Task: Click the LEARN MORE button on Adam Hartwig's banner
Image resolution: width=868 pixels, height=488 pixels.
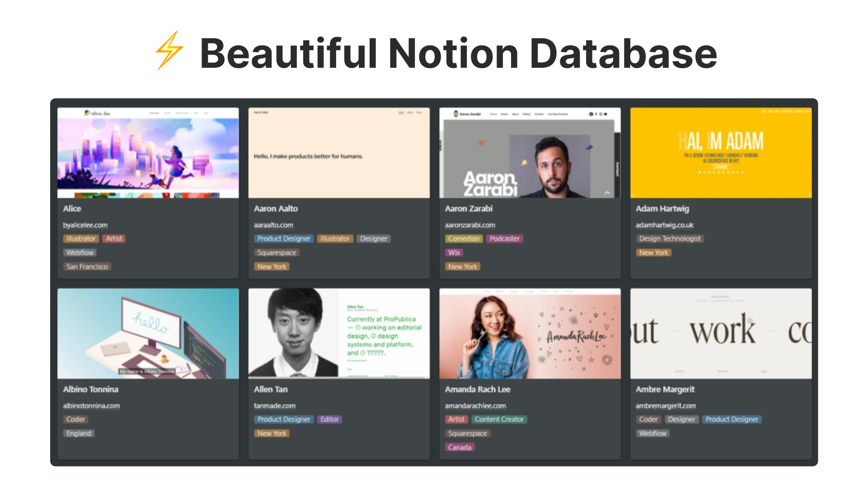Action: coord(721,167)
